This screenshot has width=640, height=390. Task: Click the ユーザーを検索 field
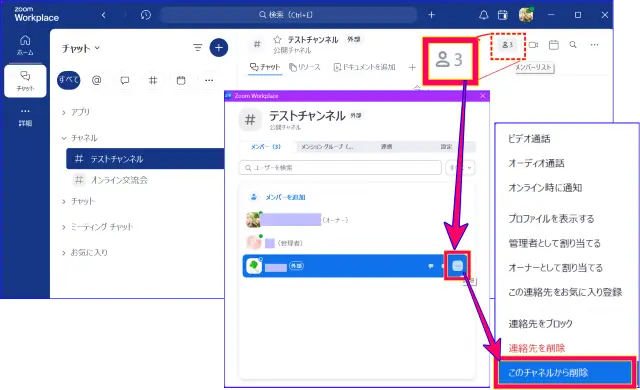pos(340,168)
